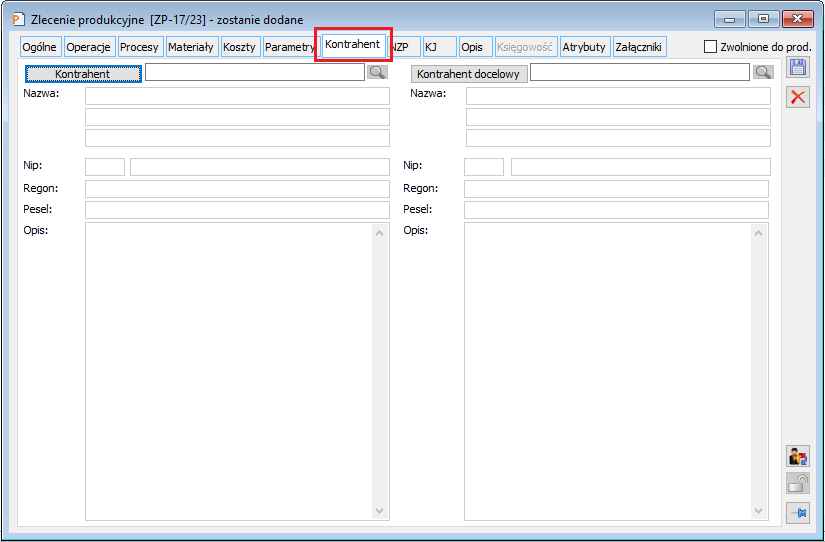
Task: Click the Pesel field of left Kontrahent
Action: coord(237,210)
